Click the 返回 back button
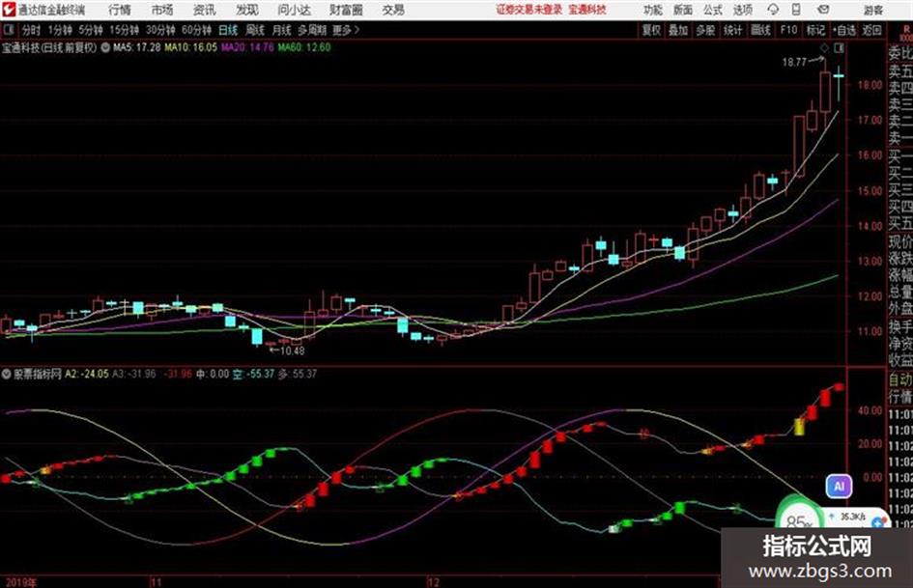 (x=871, y=30)
